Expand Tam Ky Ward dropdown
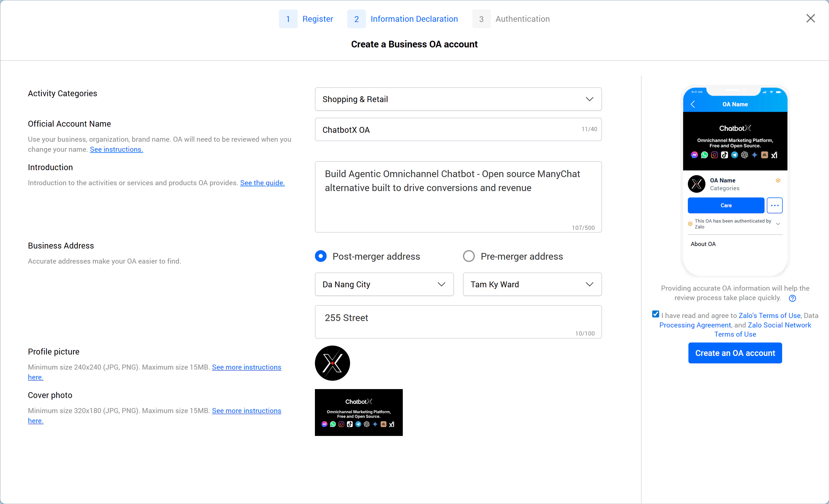Image resolution: width=829 pixels, height=504 pixels. click(532, 284)
